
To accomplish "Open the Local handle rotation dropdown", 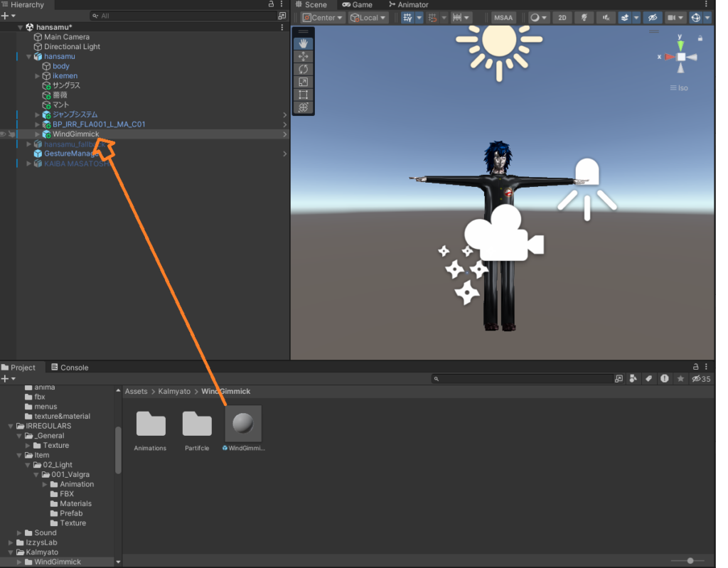I will pos(368,18).
